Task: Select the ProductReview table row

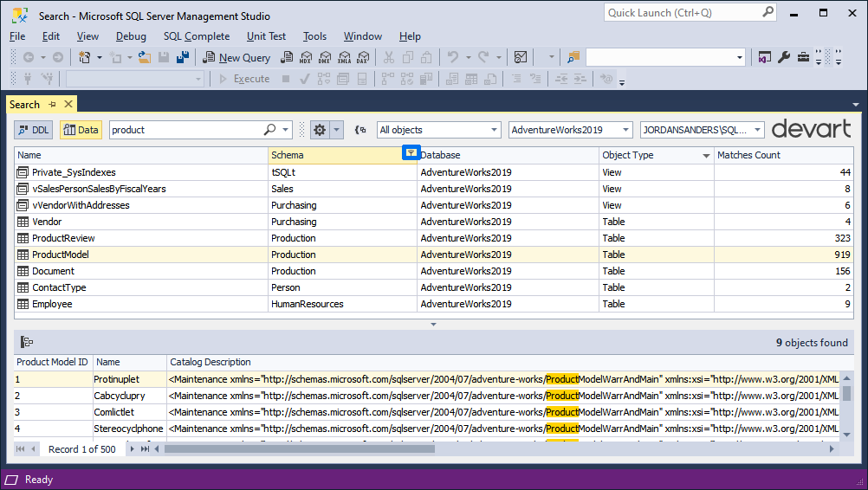Action: 433,238
